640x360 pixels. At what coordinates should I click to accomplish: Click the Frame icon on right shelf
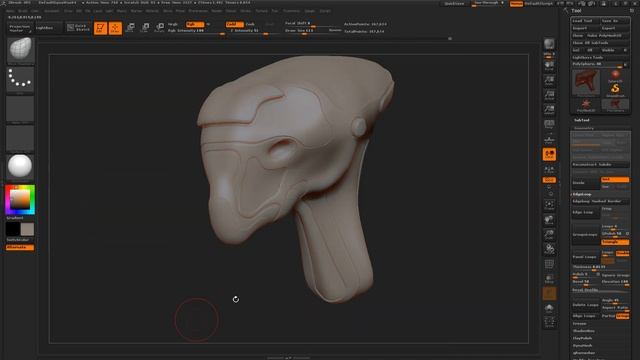(549, 205)
